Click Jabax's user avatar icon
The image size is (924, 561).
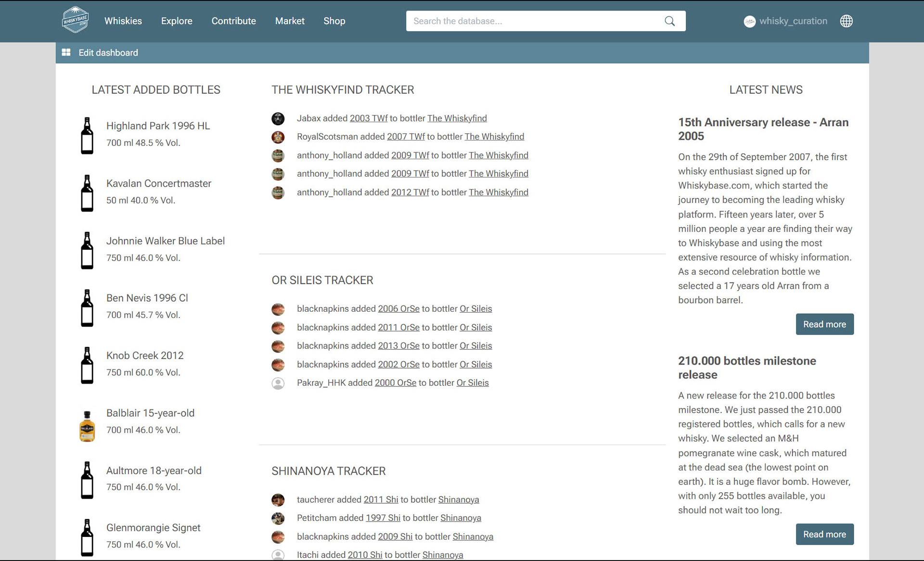pos(278,118)
